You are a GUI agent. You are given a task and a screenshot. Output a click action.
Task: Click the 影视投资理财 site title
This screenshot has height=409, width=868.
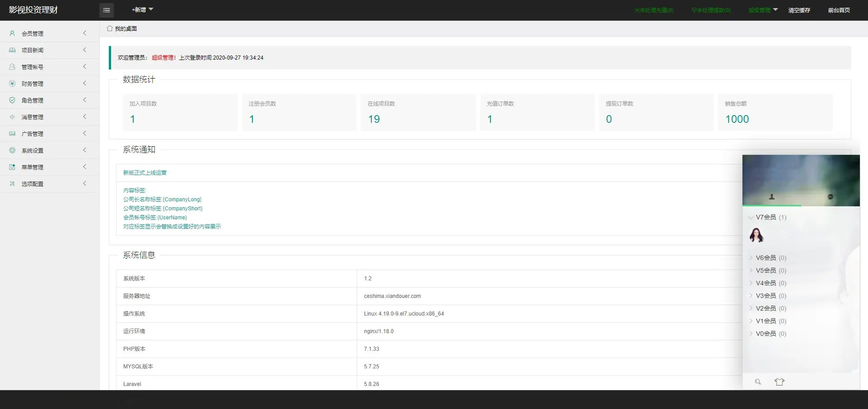(33, 10)
